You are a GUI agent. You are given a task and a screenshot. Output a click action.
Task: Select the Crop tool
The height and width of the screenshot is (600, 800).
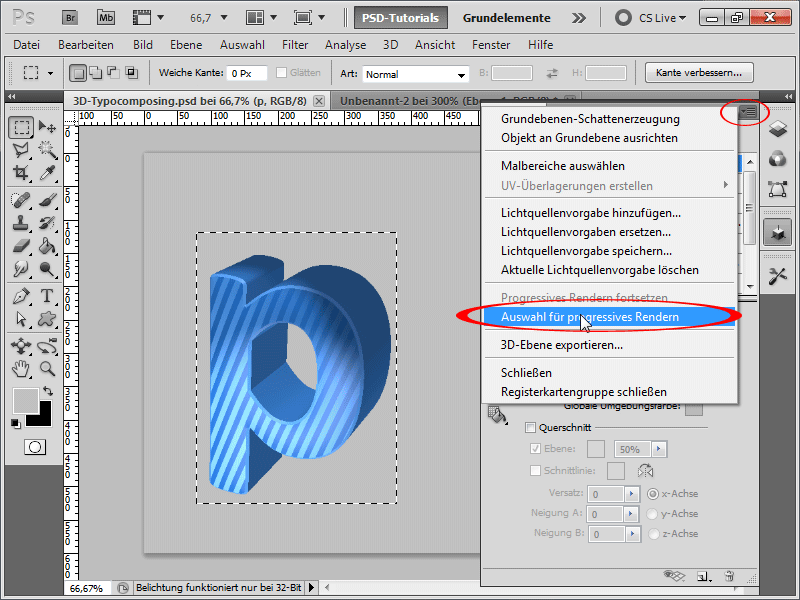pyautogui.click(x=21, y=172)
